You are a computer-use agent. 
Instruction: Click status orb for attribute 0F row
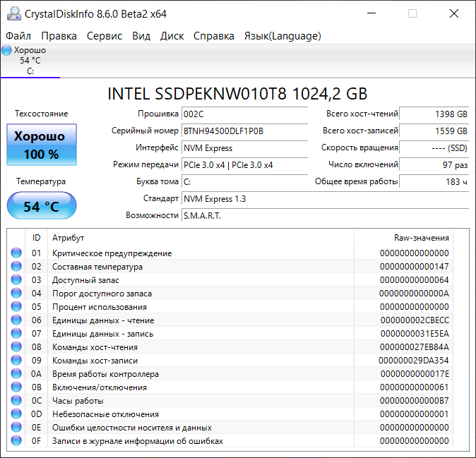(x=16, y=441)
